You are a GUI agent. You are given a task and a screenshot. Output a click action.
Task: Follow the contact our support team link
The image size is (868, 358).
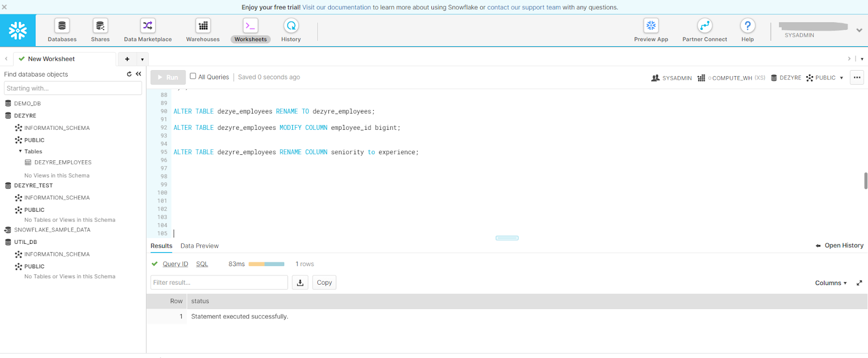(524, 7)
